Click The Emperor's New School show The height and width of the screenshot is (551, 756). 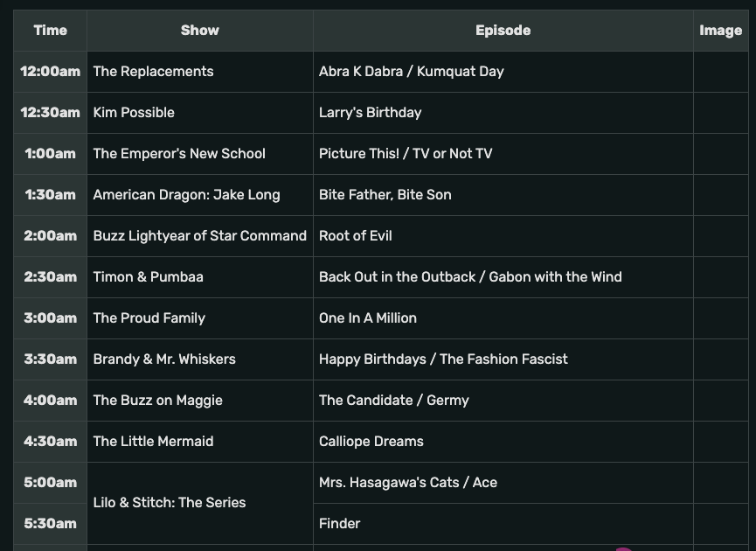[179, 153]
